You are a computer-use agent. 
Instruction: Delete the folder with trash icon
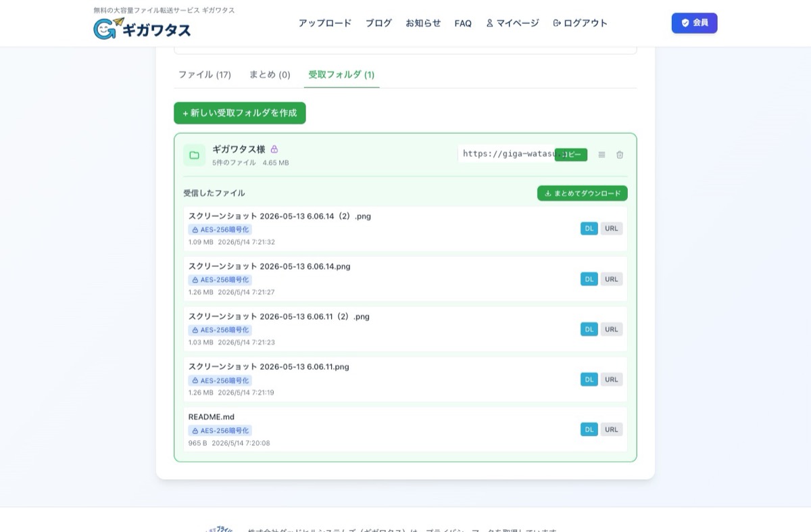[620, 155]
